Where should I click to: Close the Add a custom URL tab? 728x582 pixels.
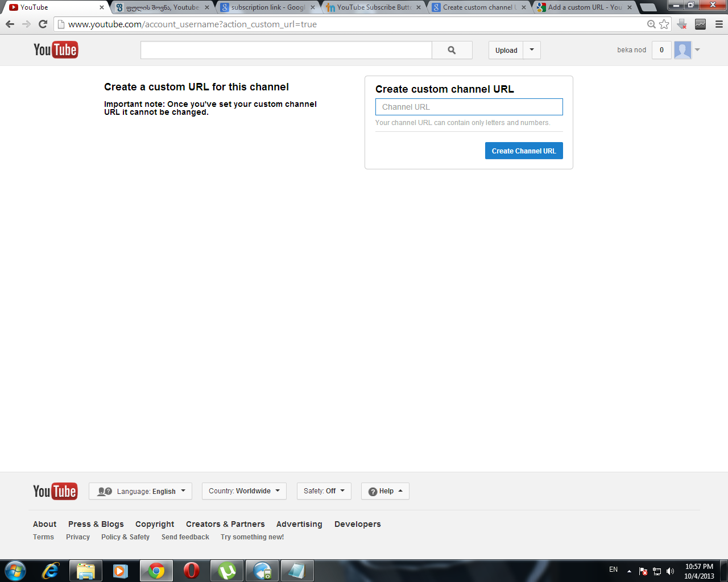click(x=630, y=7)
